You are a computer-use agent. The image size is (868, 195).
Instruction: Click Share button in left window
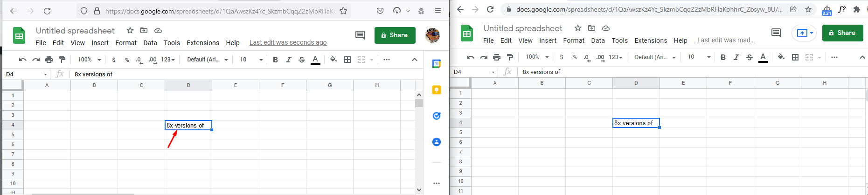(x=395, y=35)
